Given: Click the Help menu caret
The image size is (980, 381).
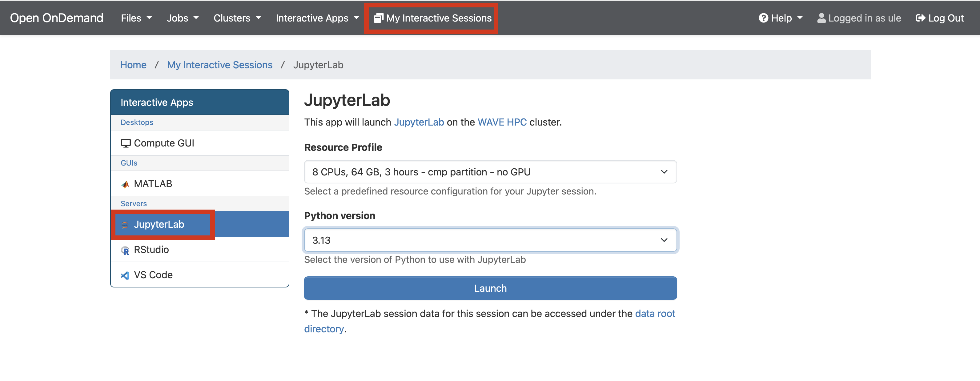Looking at the screenshot, I should click(800, 18).
